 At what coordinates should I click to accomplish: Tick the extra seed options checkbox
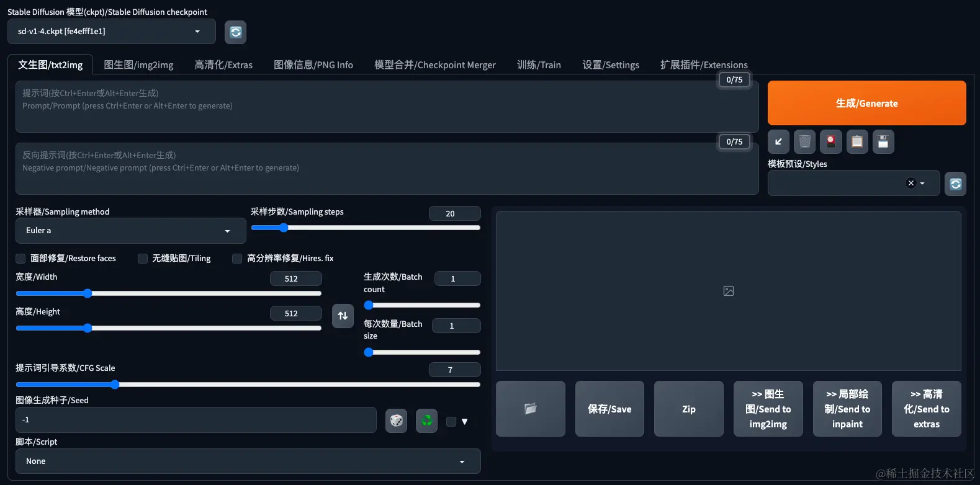(x=451, y=422)
